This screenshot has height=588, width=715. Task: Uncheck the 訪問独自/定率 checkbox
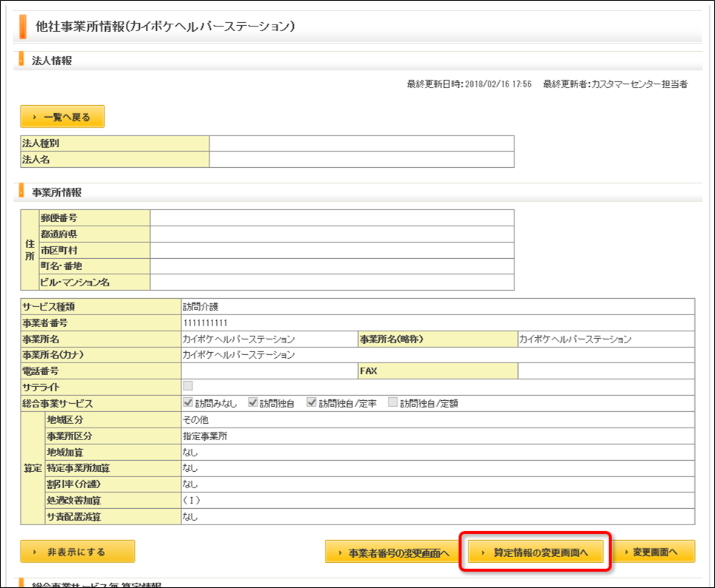pyautogui.click(x=312, y=402)
